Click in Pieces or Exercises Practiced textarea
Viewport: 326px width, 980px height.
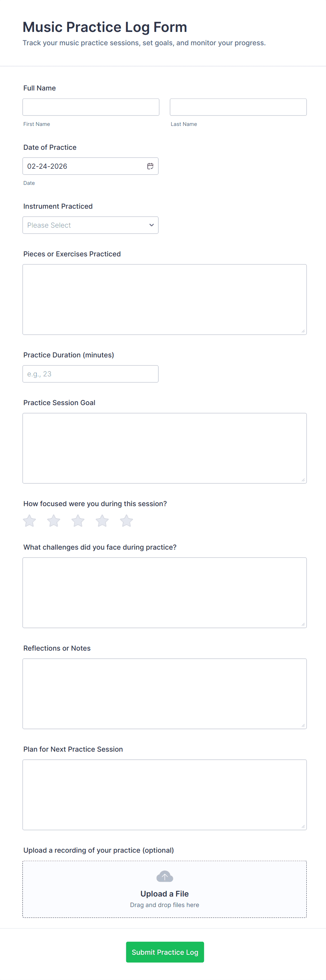164,300
